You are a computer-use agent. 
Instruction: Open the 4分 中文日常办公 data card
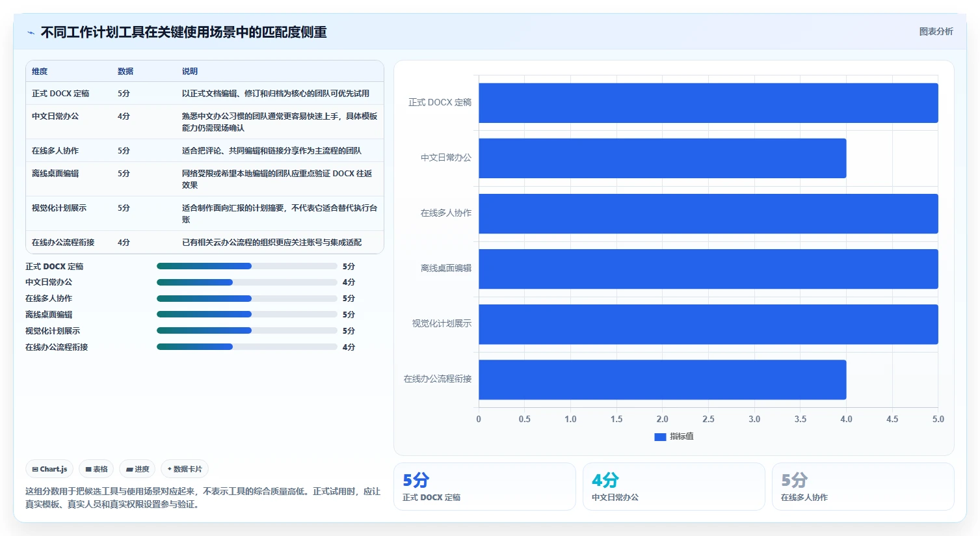click(674, 487)
